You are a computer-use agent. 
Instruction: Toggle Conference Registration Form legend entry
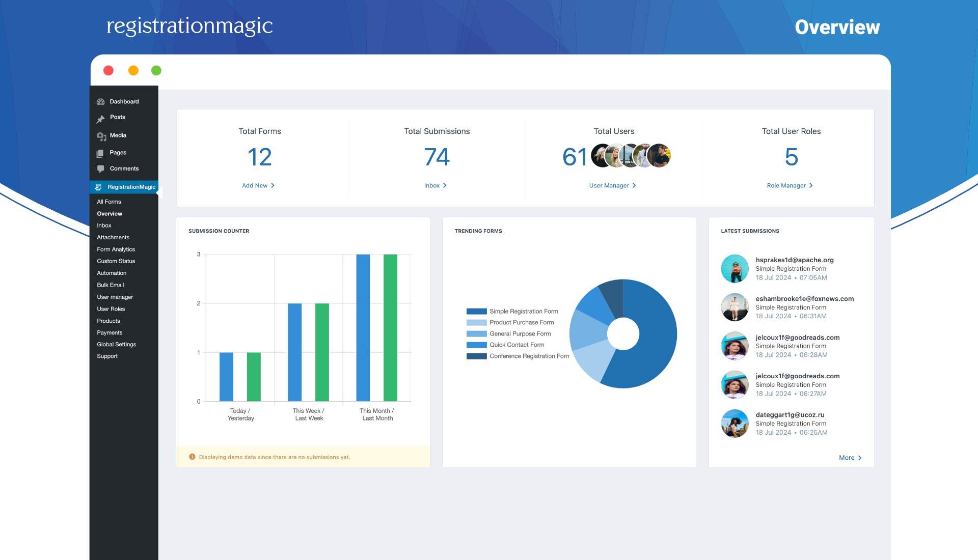tap(529, 356)
